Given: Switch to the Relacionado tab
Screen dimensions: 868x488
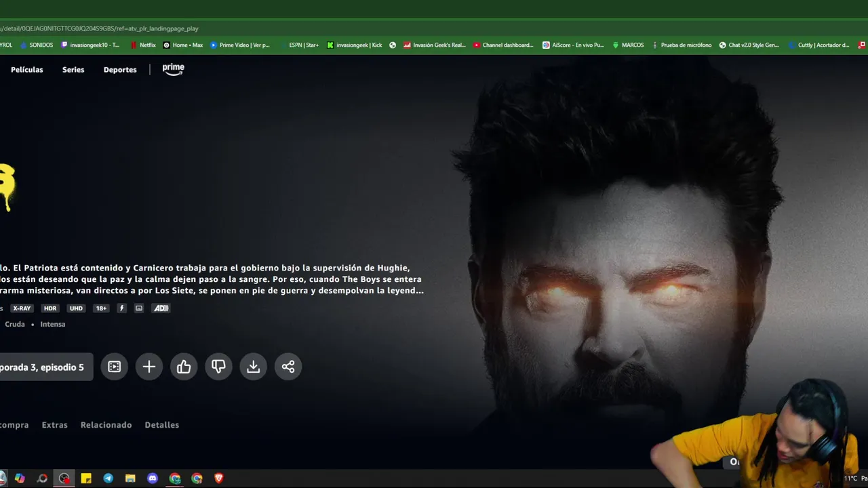Looking at the screenshot, I should 106,425.
